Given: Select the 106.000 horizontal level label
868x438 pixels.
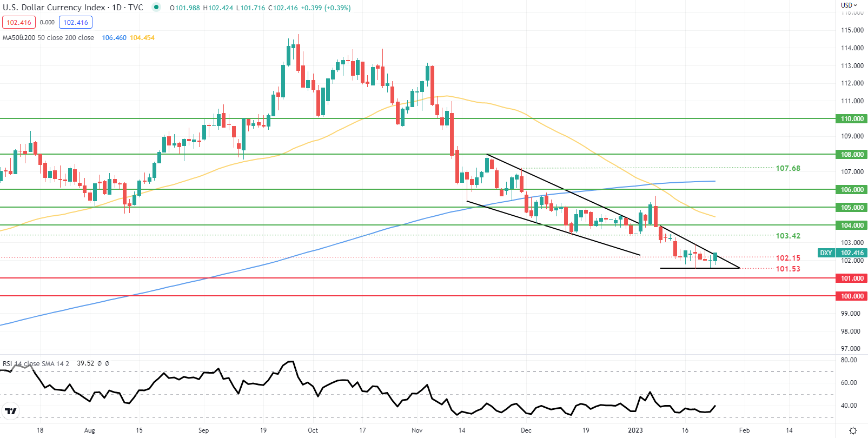Looking at the screenshot, I should (x=852, y=190).
